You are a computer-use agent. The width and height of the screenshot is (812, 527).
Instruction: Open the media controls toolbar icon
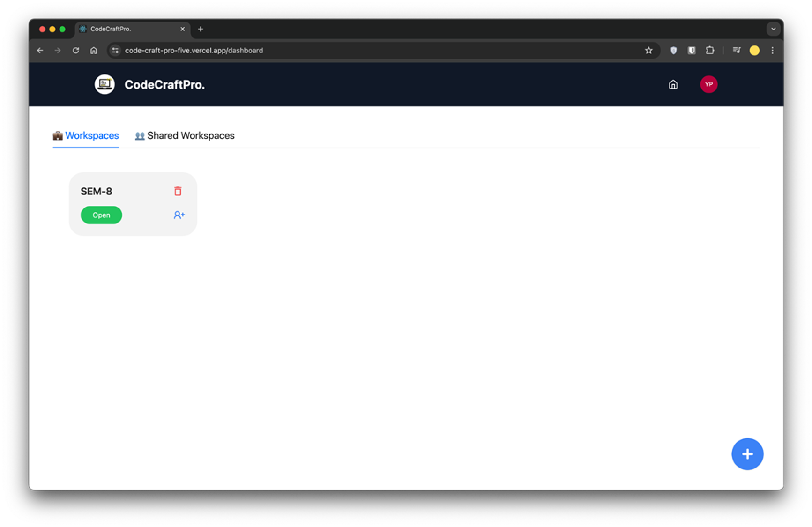[737, 51]
